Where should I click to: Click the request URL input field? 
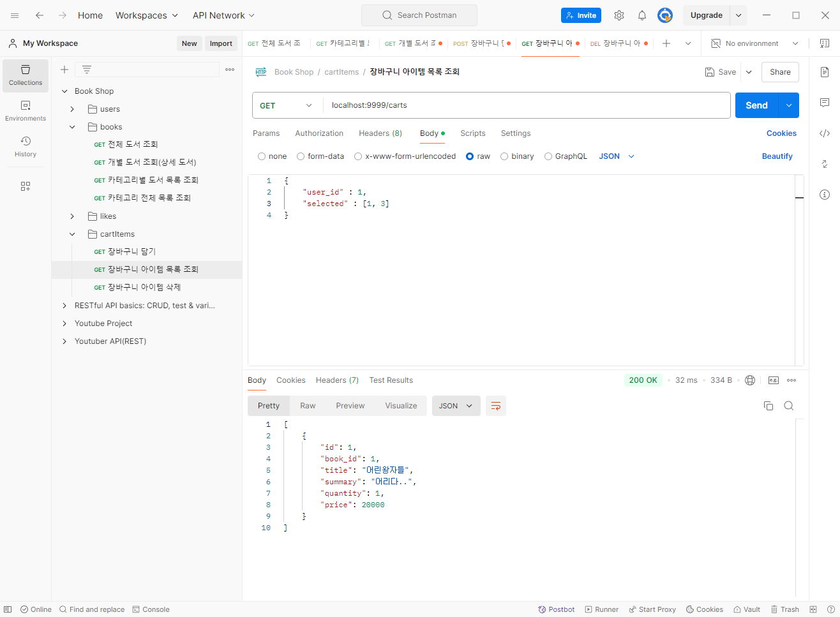pos(527,105)
